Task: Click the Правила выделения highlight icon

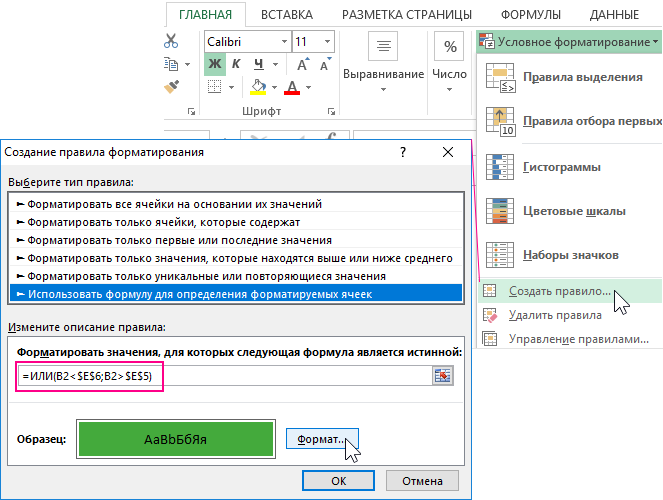Action: [x=500, y=77]
